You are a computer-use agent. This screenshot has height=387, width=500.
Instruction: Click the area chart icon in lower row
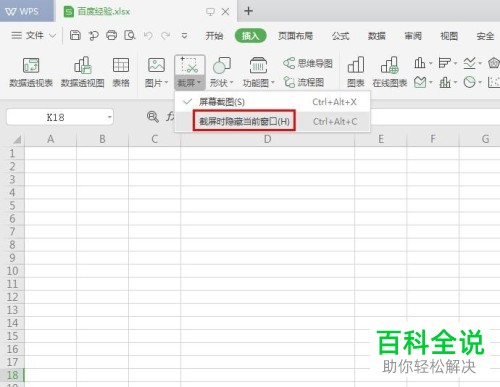tap(420, 82)
